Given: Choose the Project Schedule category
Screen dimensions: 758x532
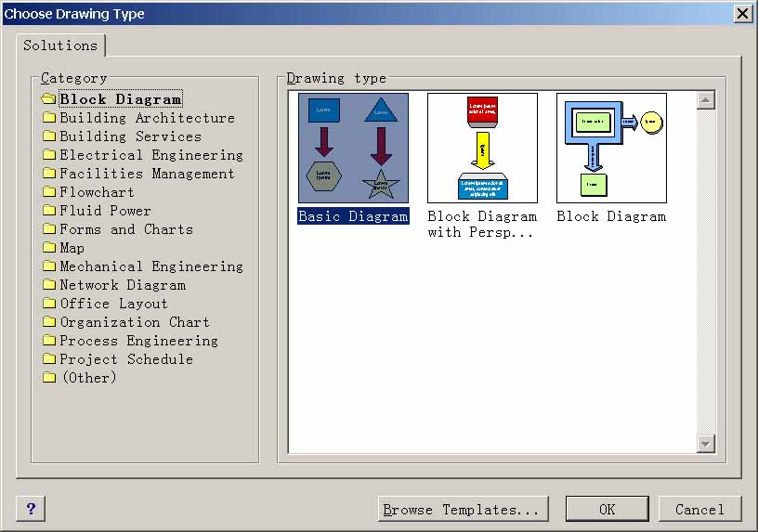Looking at the screenshot, I should (126, 359).
